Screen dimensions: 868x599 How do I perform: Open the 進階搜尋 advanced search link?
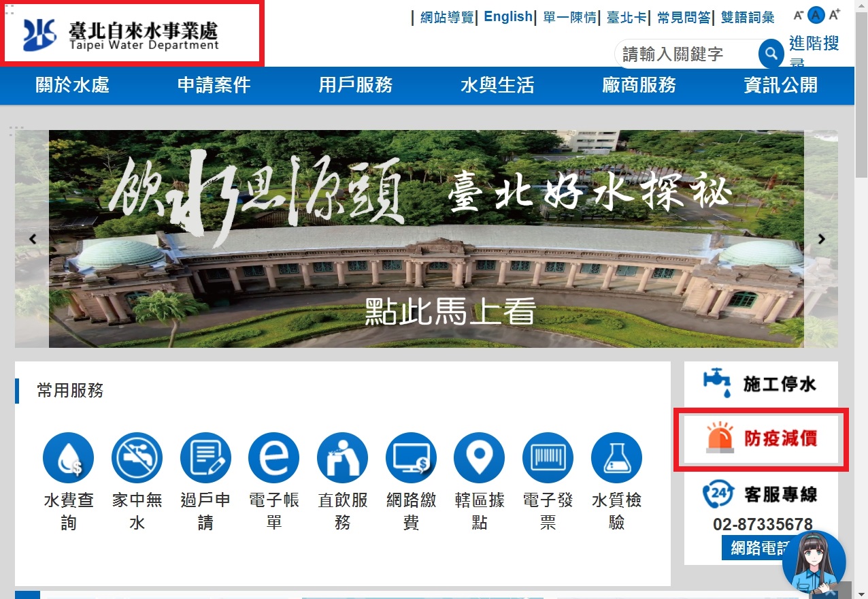click(x=814, y=52)
